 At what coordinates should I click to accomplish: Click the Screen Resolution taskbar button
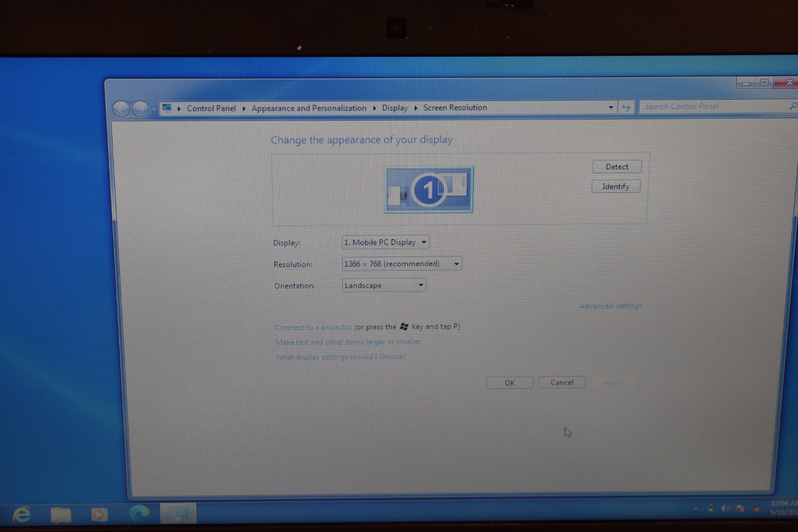178,513
